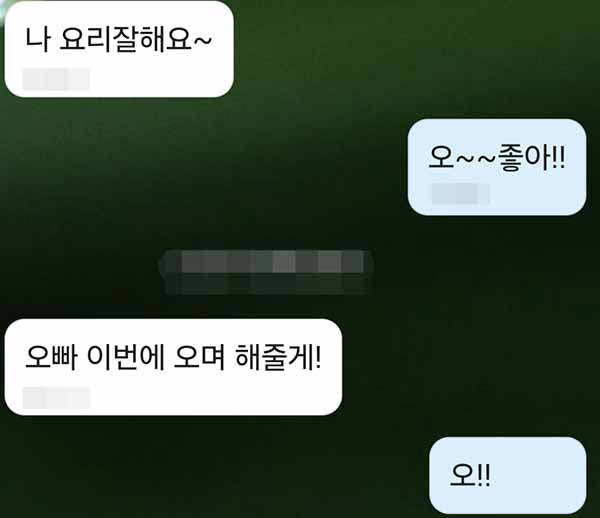Click the word 좋아!! in the blue bubble
This screenshot has height=518, width=600.
(531, 158)
